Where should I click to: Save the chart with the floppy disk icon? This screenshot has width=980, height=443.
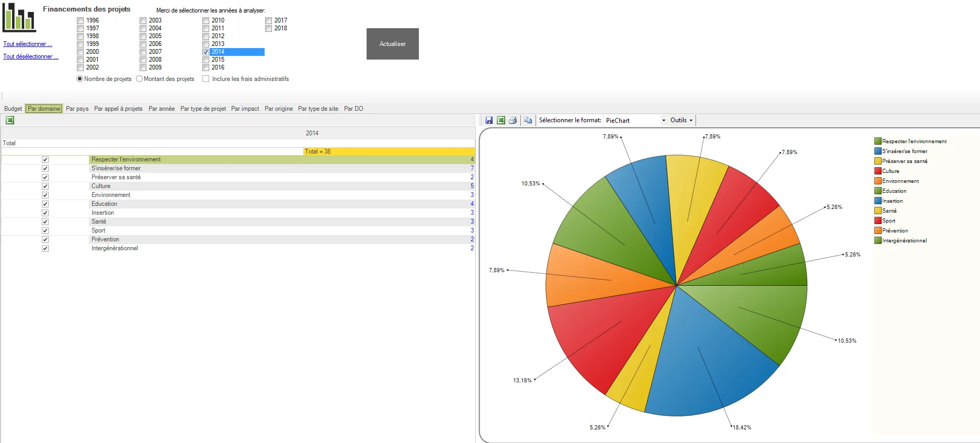pos(489,120)
